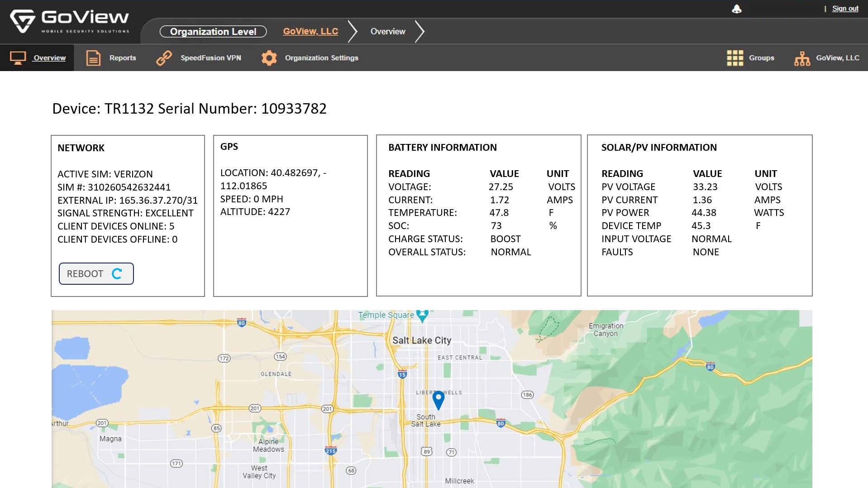Click battery temperature value 47.8
The height and width of the screenshot is (488, 868).
[x=499, y=213]
